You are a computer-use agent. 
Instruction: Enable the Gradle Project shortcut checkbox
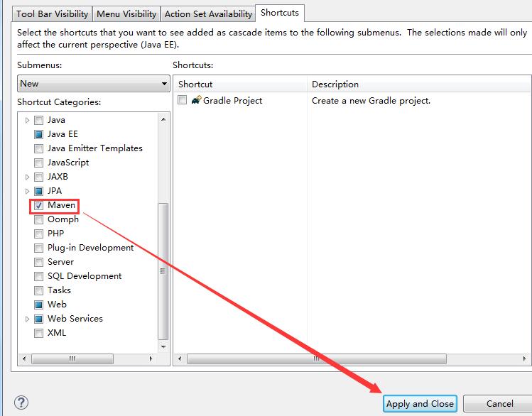pos(183,100)
